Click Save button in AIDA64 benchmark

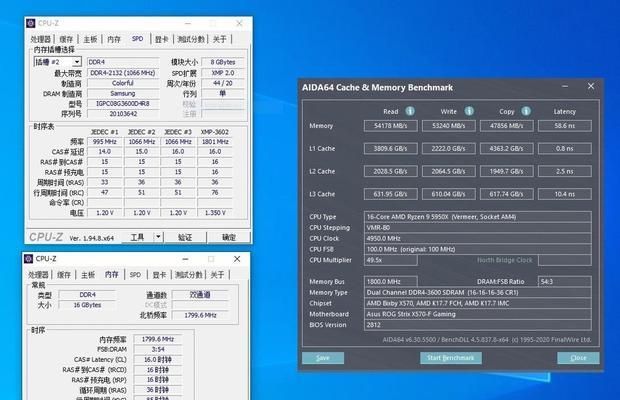click(x=323, y=358)
